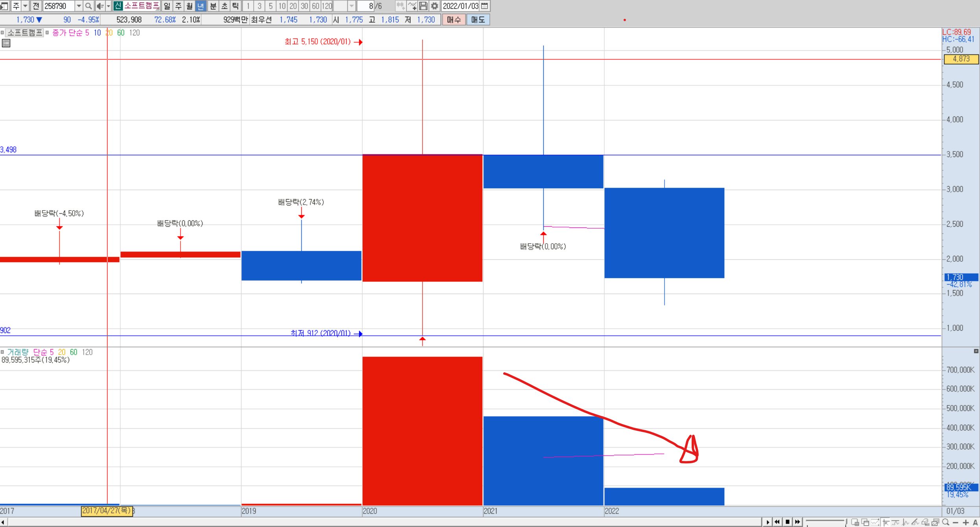Screen dimensions: 980x527
Task: Click the eraser drawing-clear icon
Action: (925, 522)
